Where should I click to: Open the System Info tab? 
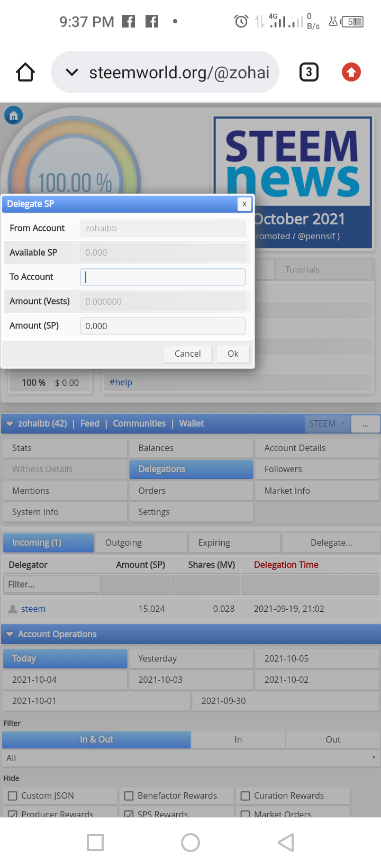coord(65,512)
